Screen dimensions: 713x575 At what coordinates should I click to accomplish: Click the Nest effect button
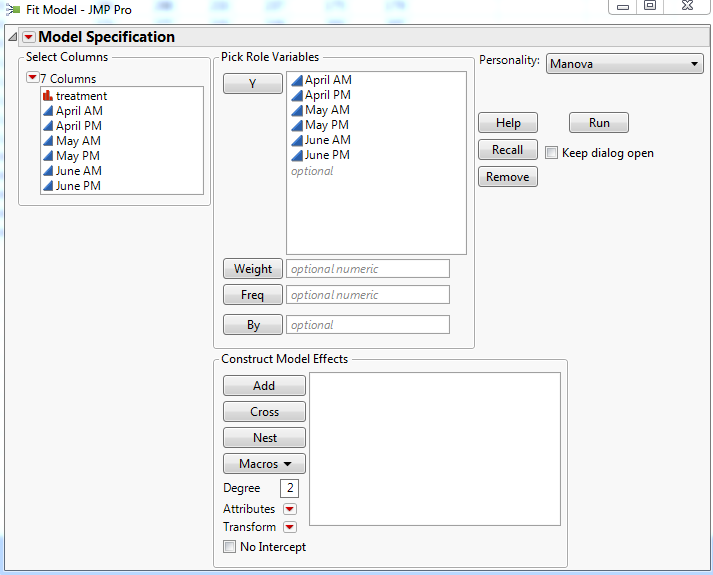[264, 437]
